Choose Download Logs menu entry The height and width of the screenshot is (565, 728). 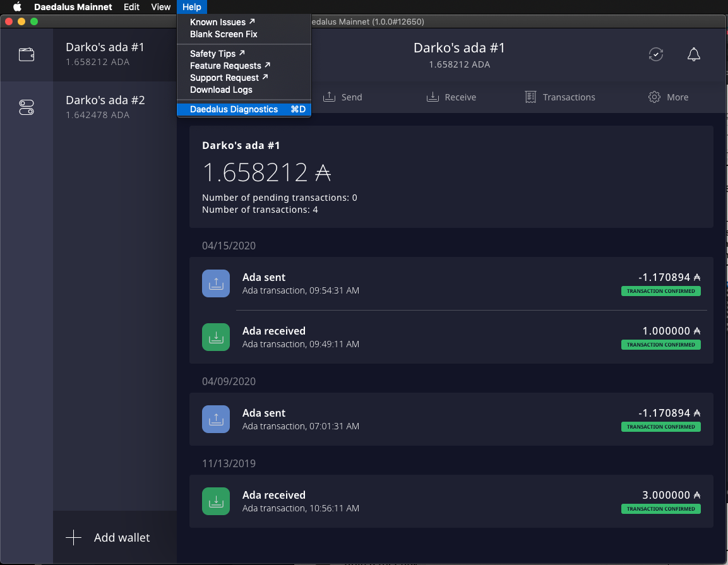(244, 90)
